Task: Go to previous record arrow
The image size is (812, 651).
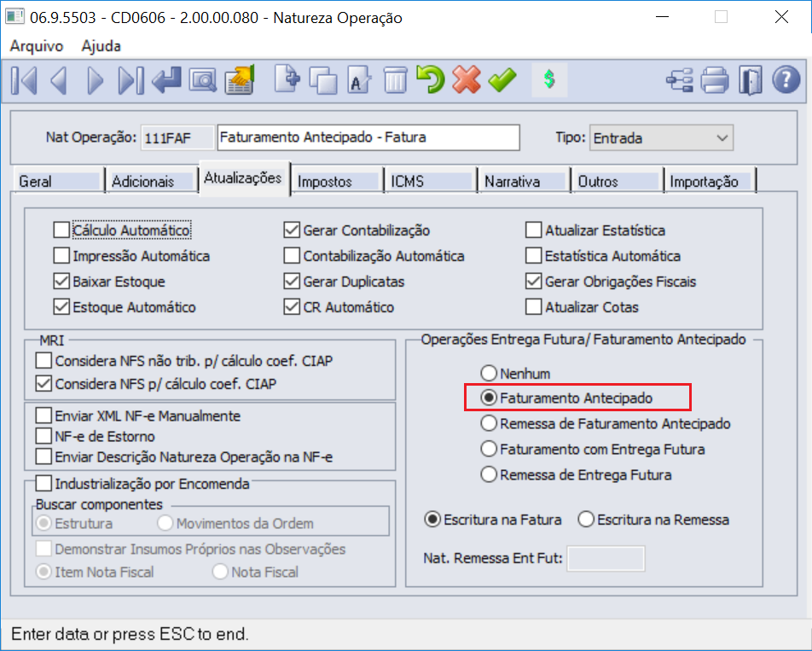Action: click(59, 81)
